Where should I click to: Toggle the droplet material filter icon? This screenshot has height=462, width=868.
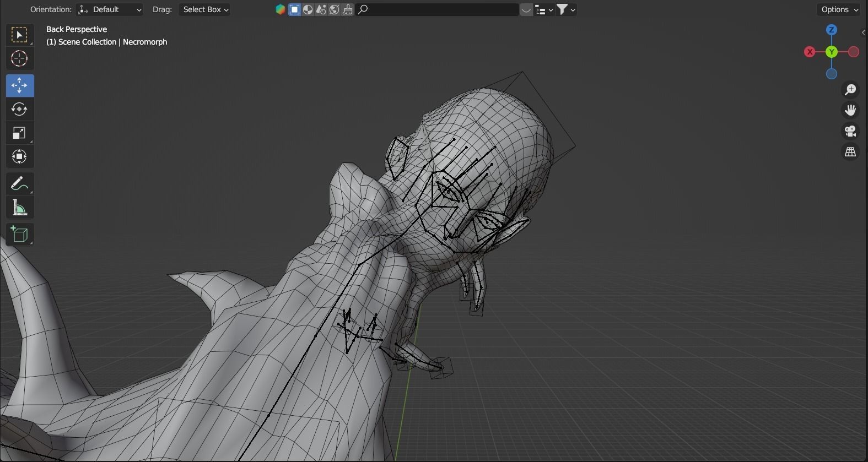(321, 9)
